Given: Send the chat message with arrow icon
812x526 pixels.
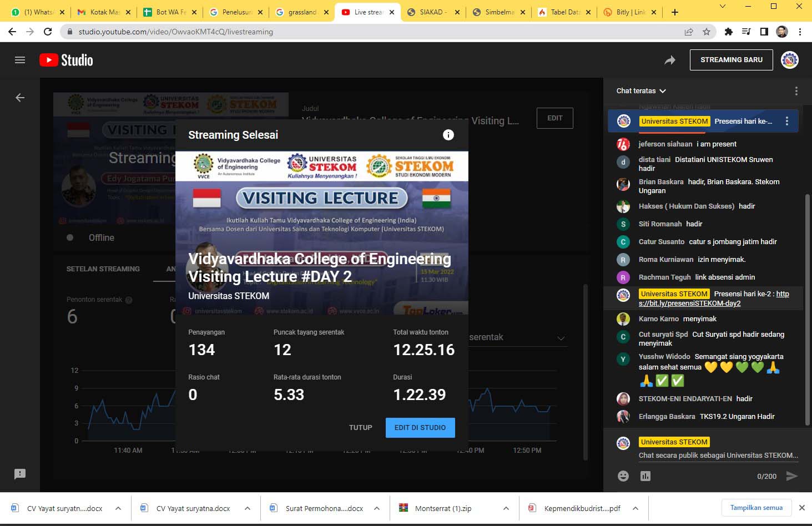Looking at the screenshot, I should [792, 476].
